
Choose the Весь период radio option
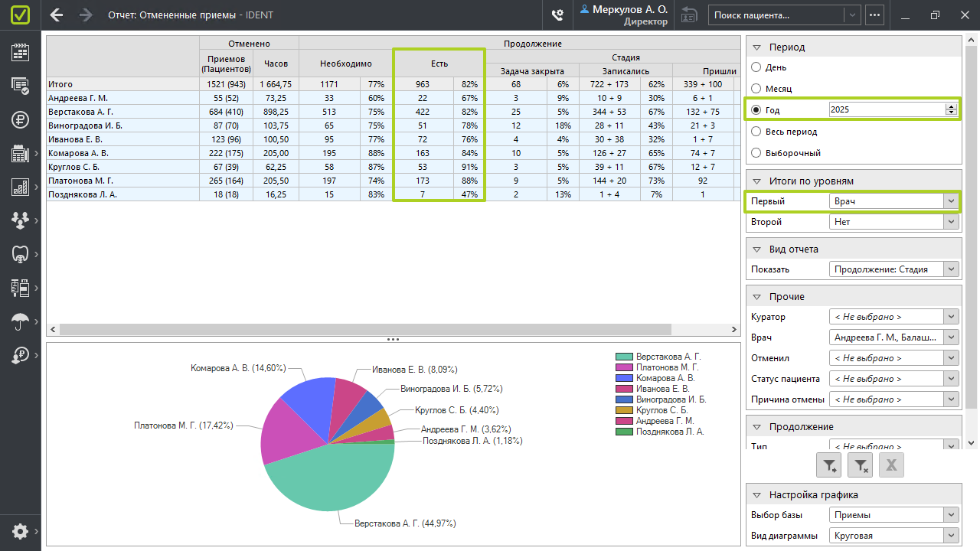click(x=756, y=132)
